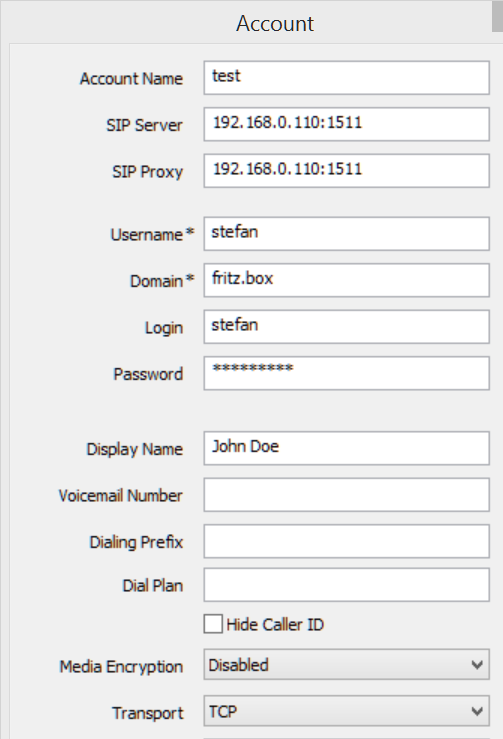Click the Account dialog title bar
The width and height of the screenshot is (503, 739).
tap(275, 23)
